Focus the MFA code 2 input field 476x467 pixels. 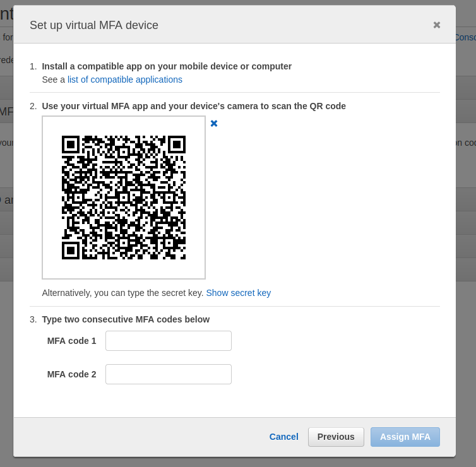pos(169,374)
